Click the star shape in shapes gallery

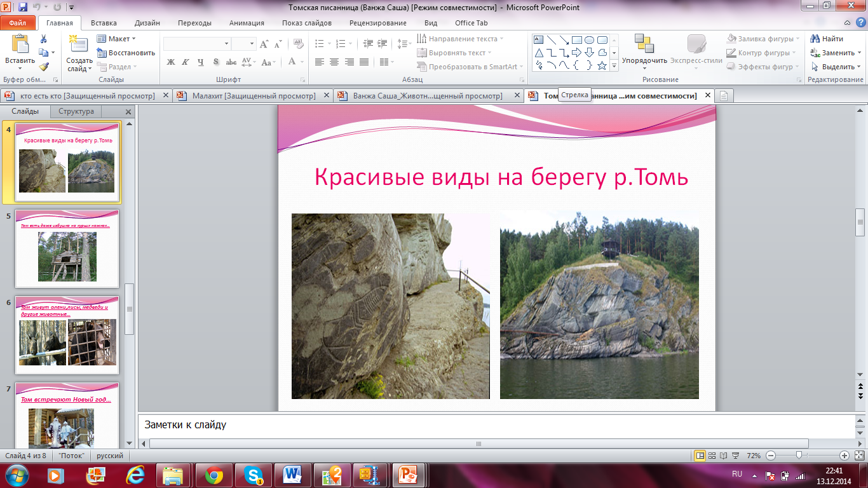[x=602, y=65]
